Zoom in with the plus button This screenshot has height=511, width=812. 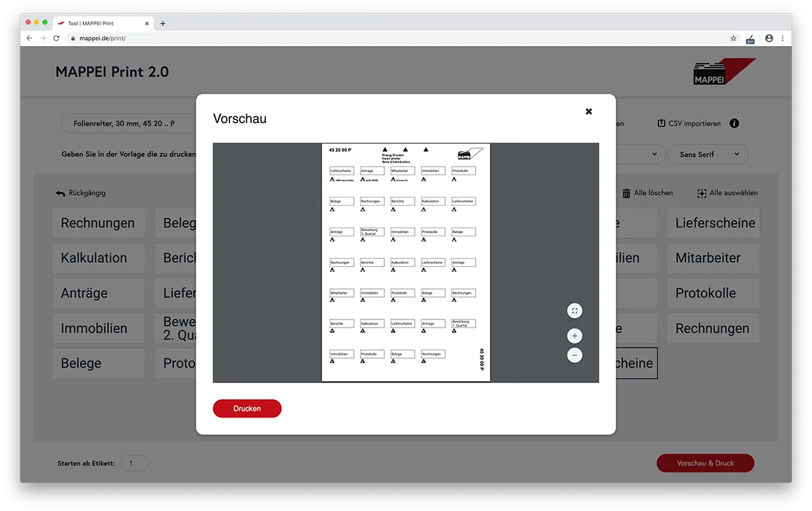pos(574,336)
